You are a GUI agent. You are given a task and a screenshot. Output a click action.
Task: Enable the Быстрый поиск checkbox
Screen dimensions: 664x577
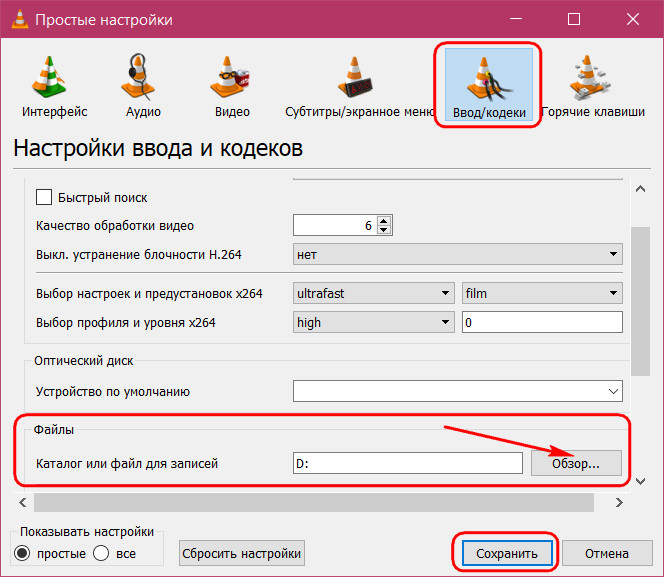point(44,197)
